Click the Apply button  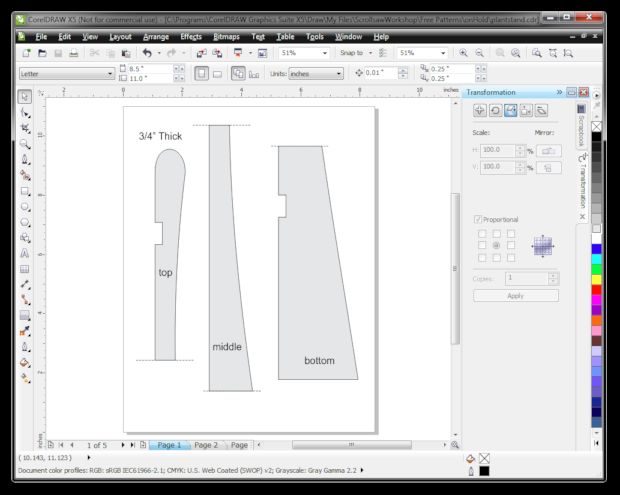coord(516,296)
